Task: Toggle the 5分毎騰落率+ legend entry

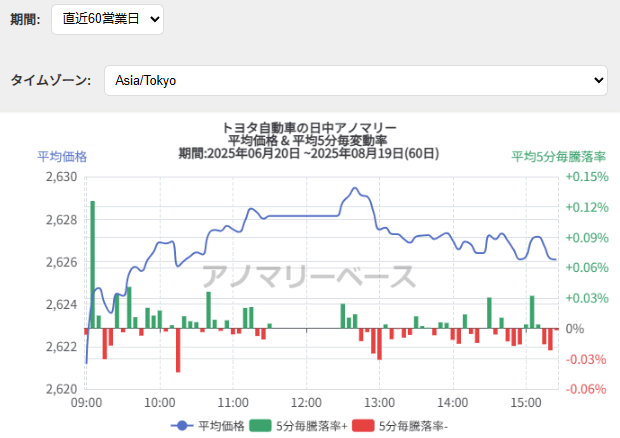Action: point(299,426)
